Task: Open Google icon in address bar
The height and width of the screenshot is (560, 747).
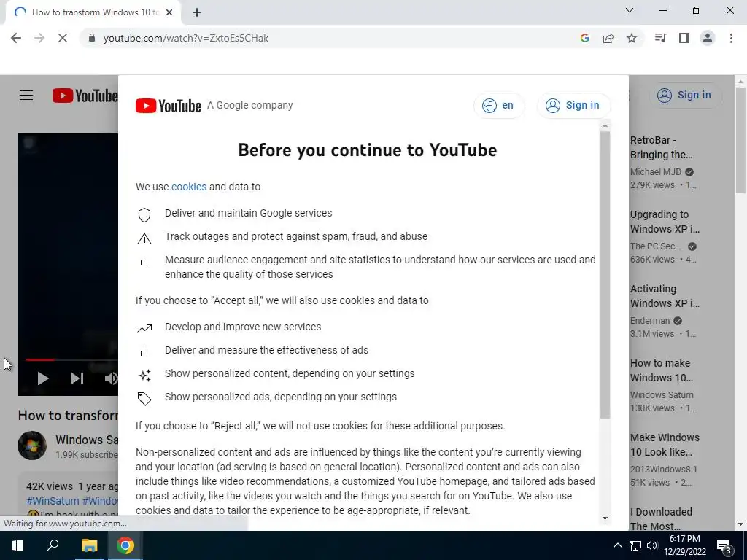Action: 585,38
